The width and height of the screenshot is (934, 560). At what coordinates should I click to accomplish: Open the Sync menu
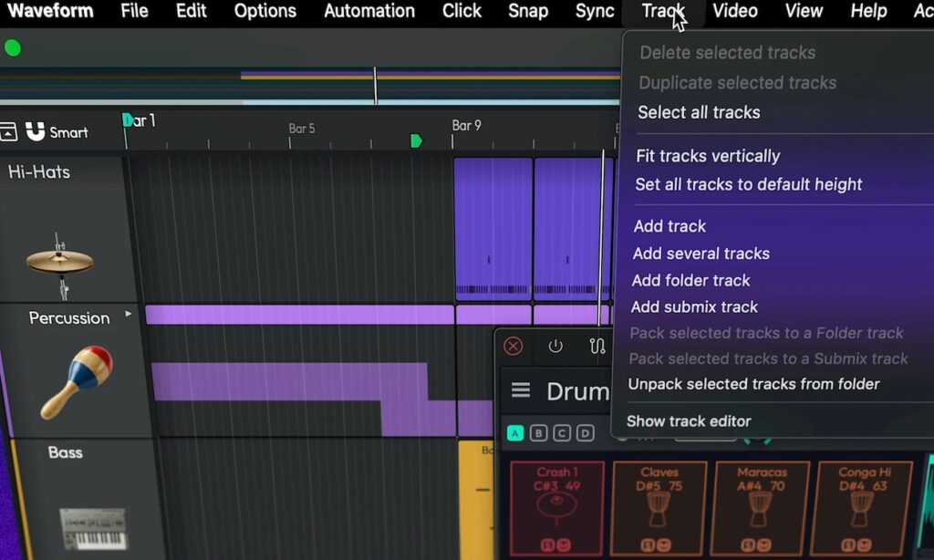pyautogui.click(x=595, y=11)
